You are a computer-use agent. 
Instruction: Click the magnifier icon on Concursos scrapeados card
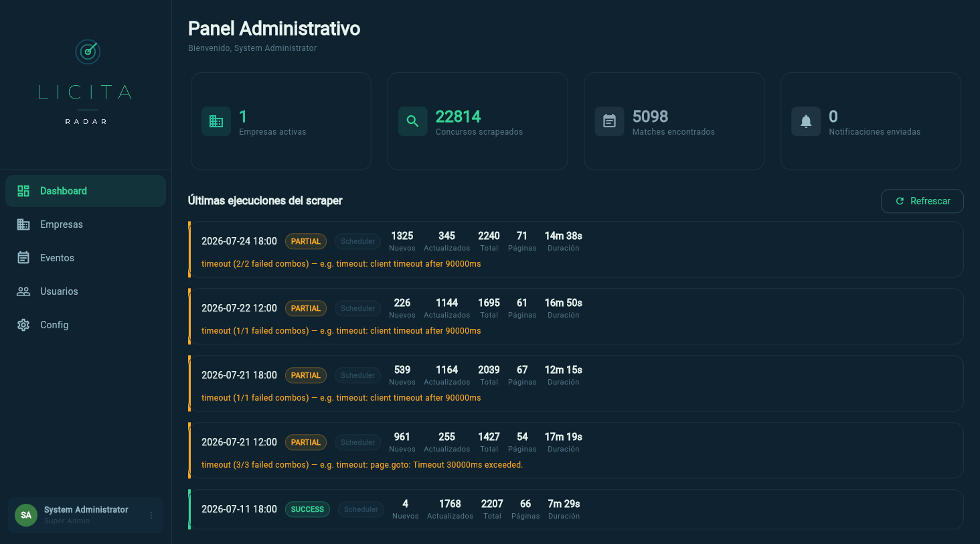[x=413, y=121]
